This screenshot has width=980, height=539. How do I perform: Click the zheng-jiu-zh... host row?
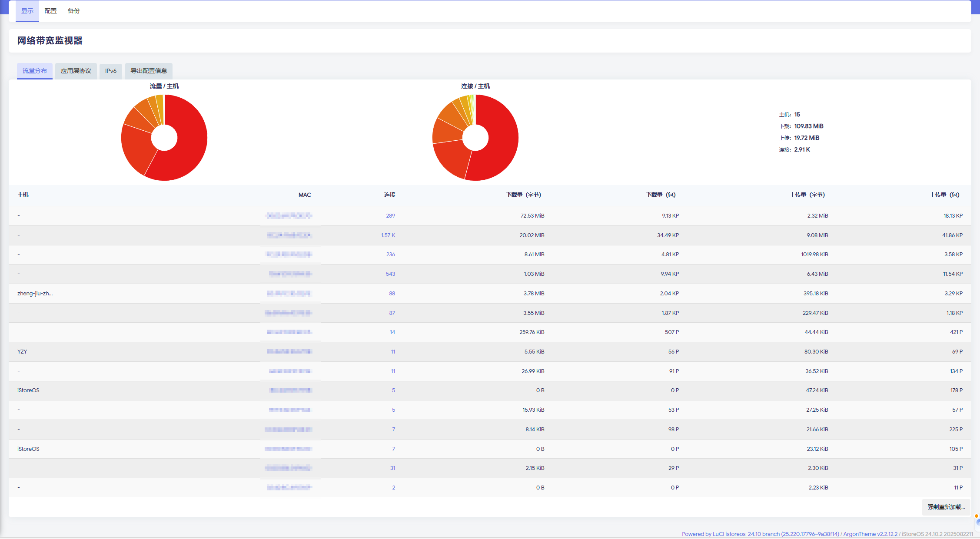35,293
